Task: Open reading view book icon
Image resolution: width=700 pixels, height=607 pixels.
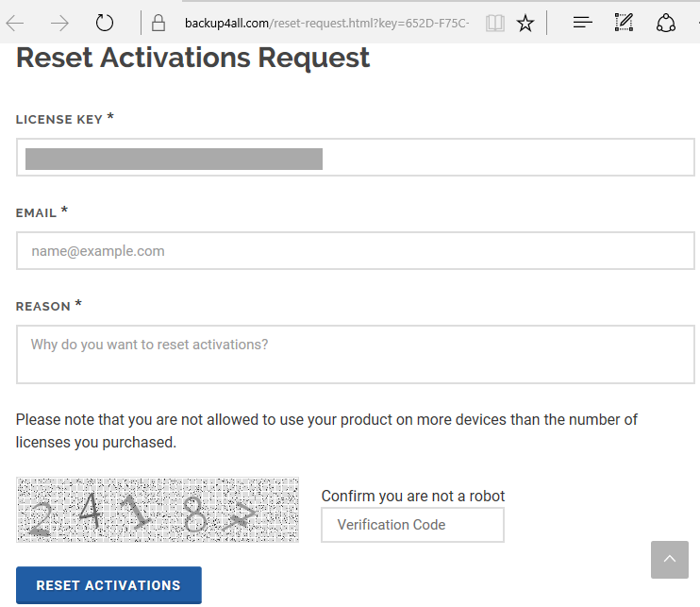Action: (x=495, y=23)
